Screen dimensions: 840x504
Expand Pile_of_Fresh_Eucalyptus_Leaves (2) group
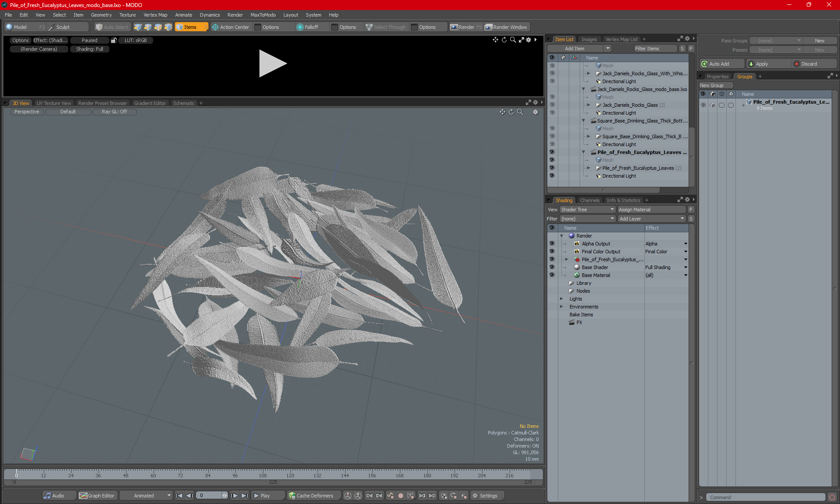(x=588, y=168)
